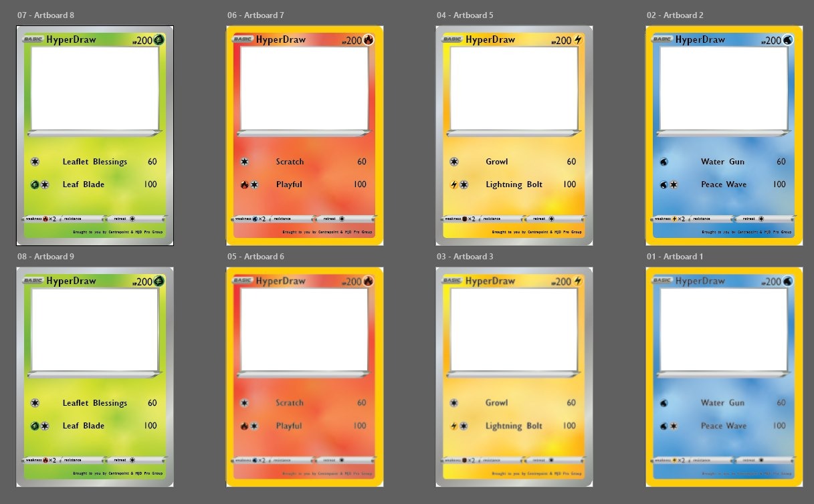Screen dimensions: 814x504
Task: Select the white image frame on Artboard 7
Action: [x=304, y=88]
